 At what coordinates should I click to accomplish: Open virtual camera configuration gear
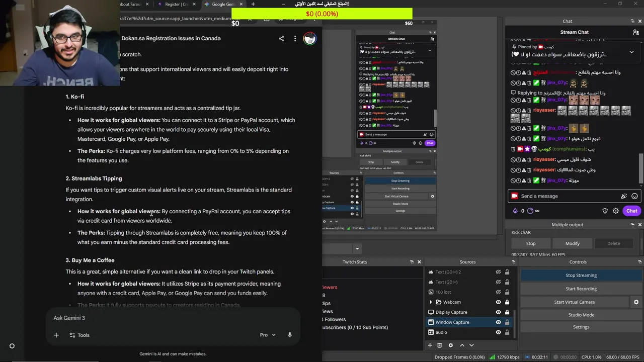pyautogui.click(x=636, y=302)
